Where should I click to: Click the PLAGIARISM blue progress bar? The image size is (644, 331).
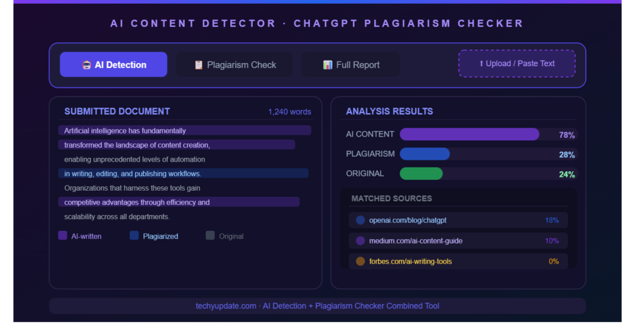425,154
